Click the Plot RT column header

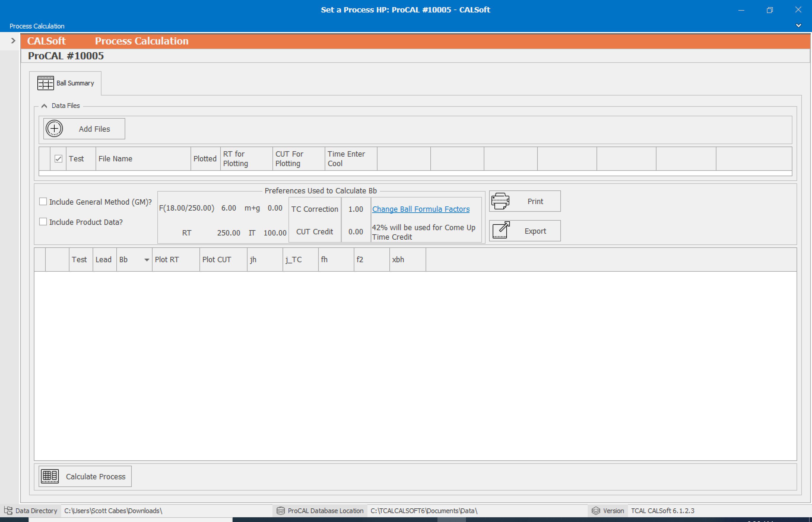click(x=176, y=260)
